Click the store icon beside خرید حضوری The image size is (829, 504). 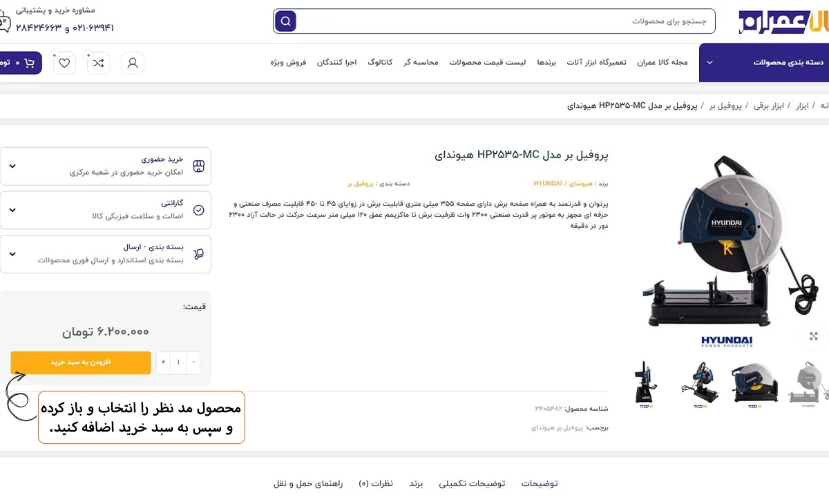[x=199, y=166]
